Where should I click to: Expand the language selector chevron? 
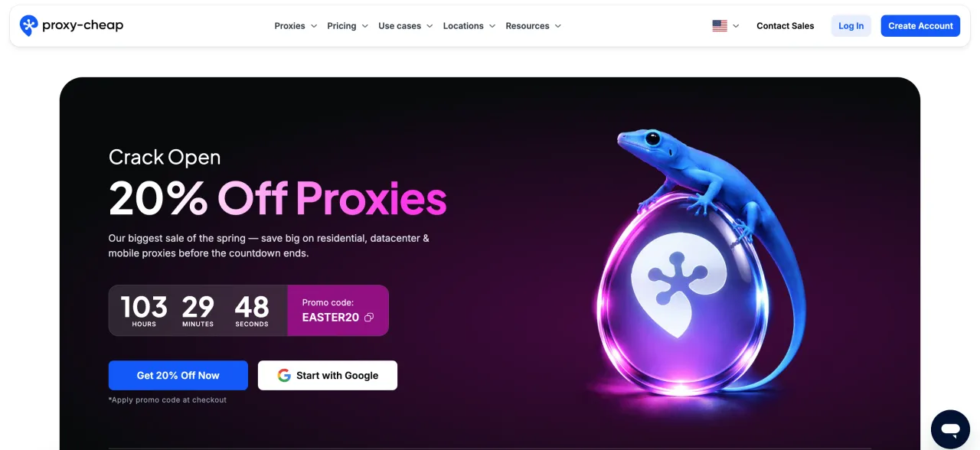736,26
